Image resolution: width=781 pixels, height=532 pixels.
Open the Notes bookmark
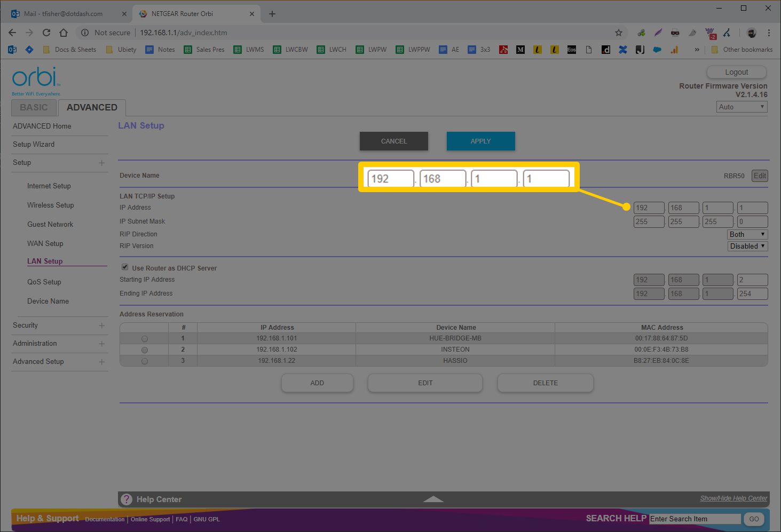(x=160, y=50)
